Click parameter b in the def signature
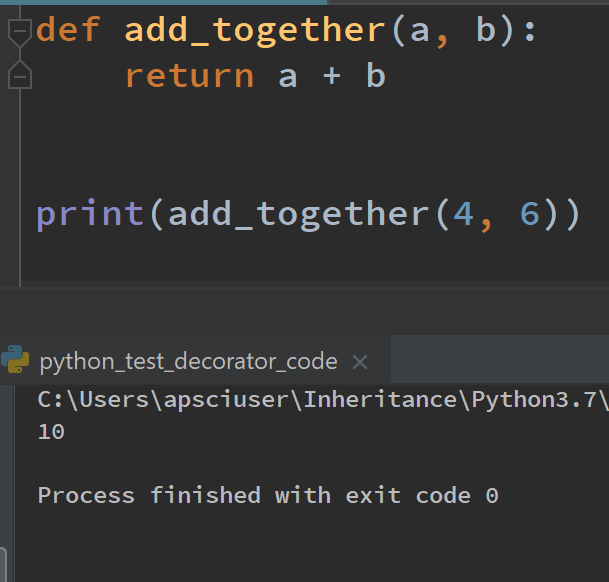Image resolution: width=609 pixels, height=582 pixels. click(487, 30)
